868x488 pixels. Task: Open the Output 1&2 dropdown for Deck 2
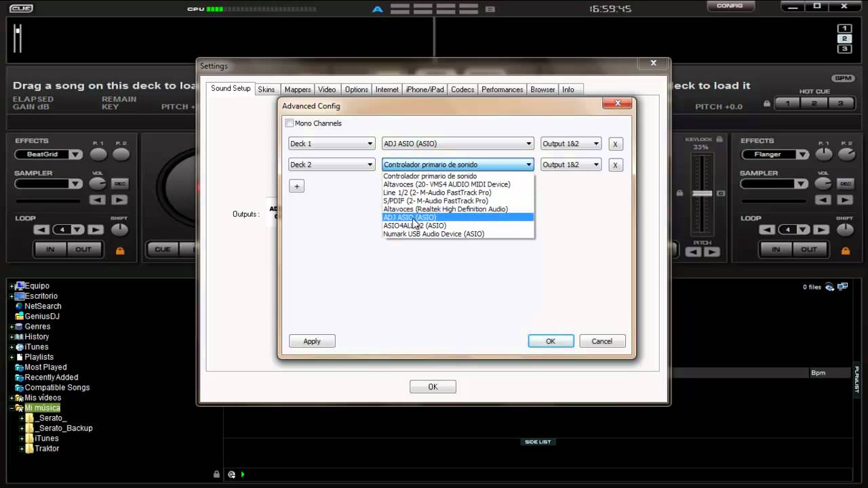click(571, 165)
